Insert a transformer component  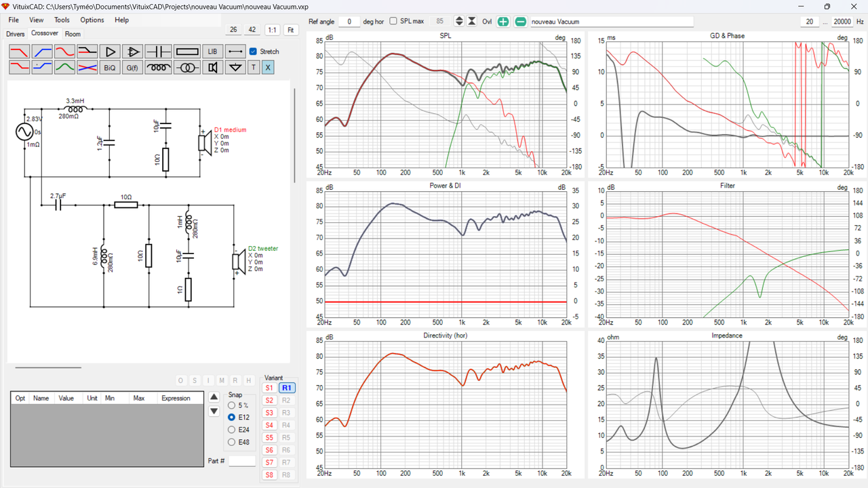coord(186,67)
